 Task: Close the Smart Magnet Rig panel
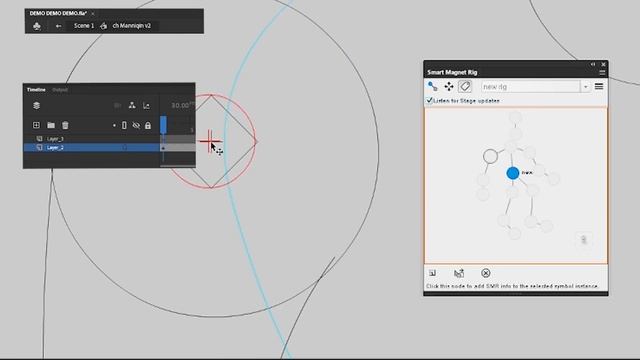click(x=603, y=64)
